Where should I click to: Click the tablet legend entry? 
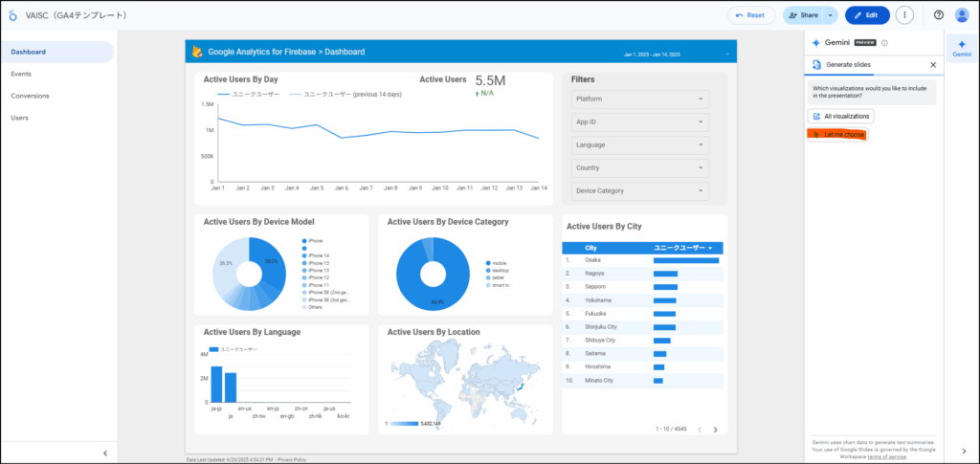tap(496, 277)
